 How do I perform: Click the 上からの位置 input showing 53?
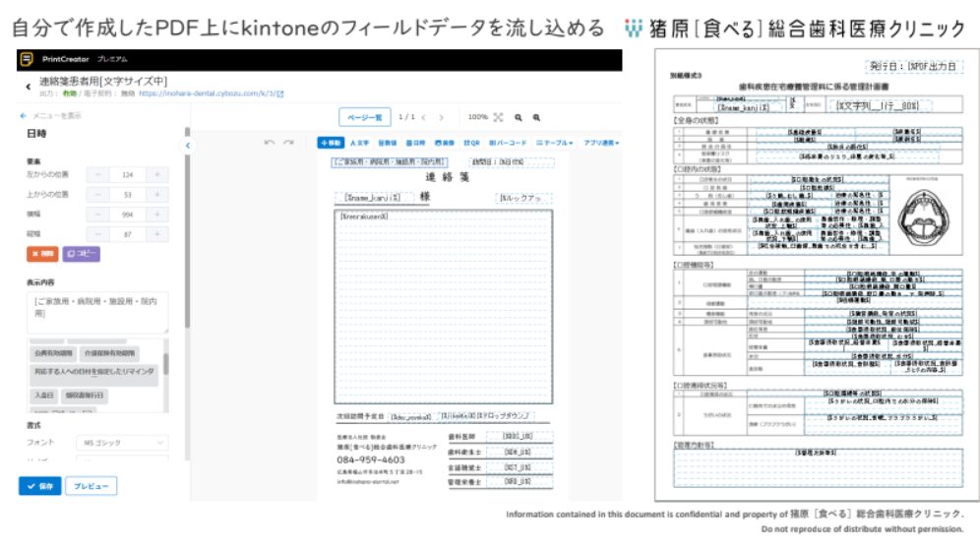[128, 195]
